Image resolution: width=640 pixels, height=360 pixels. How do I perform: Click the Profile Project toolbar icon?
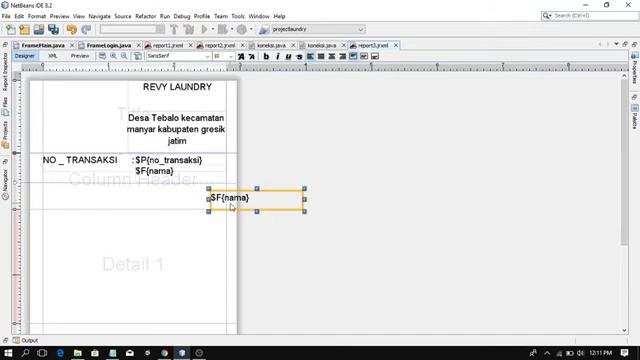point(242,29)
